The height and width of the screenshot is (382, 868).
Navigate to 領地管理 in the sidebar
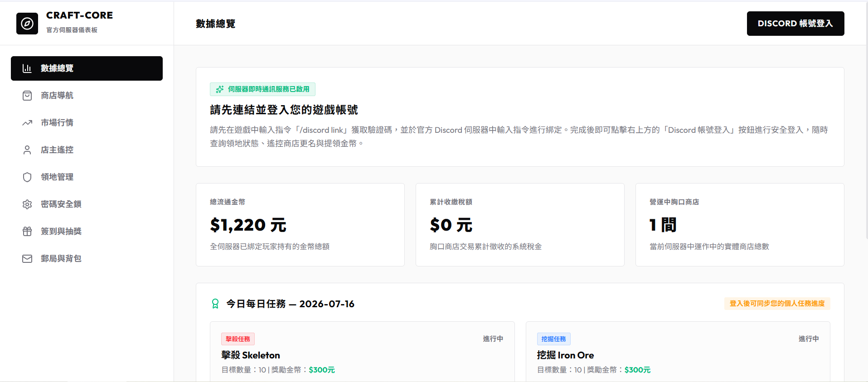tap(87, 177)
